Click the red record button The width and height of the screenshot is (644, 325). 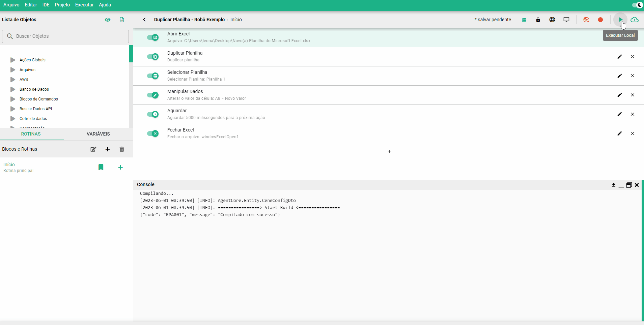pyautogui.click(x=600, y=20)
